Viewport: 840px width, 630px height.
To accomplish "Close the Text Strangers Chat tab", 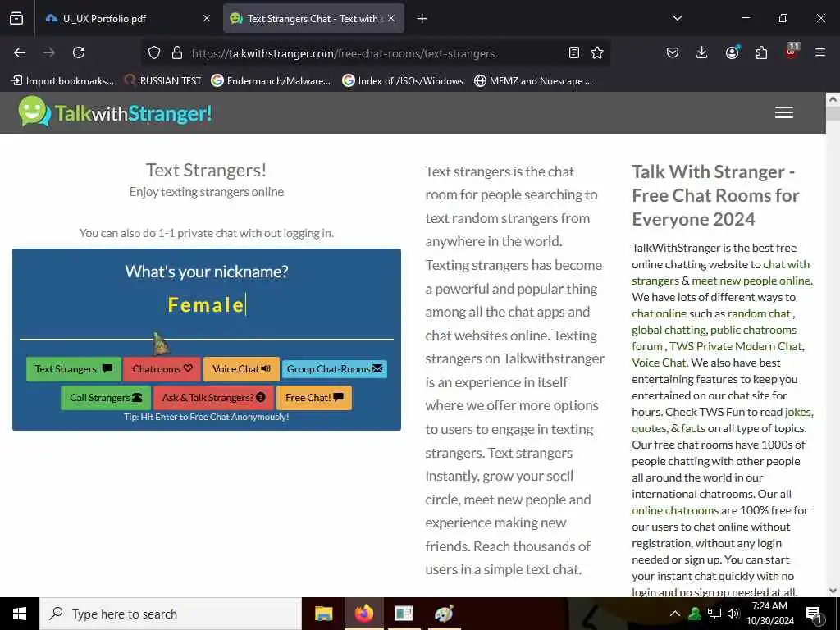I will point(391,19).
